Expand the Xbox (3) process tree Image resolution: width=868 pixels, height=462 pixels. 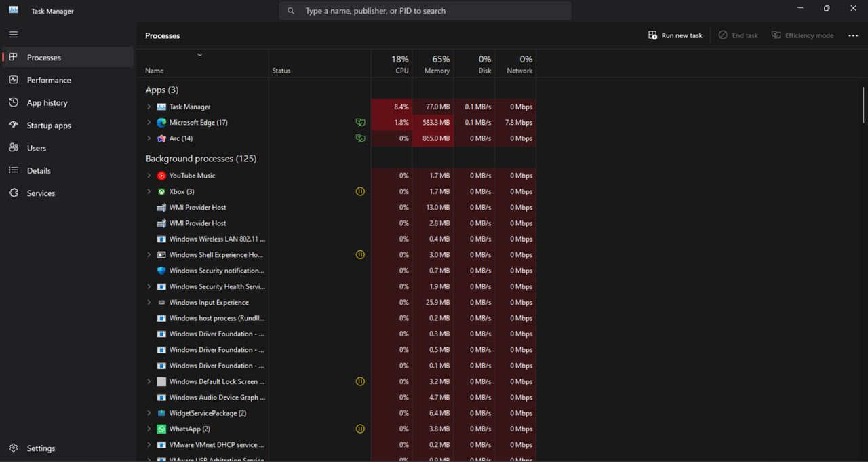click(x=149, y=191)
